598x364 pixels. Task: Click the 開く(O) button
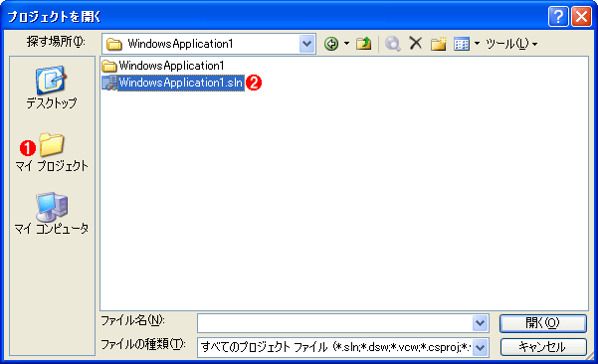543,323
